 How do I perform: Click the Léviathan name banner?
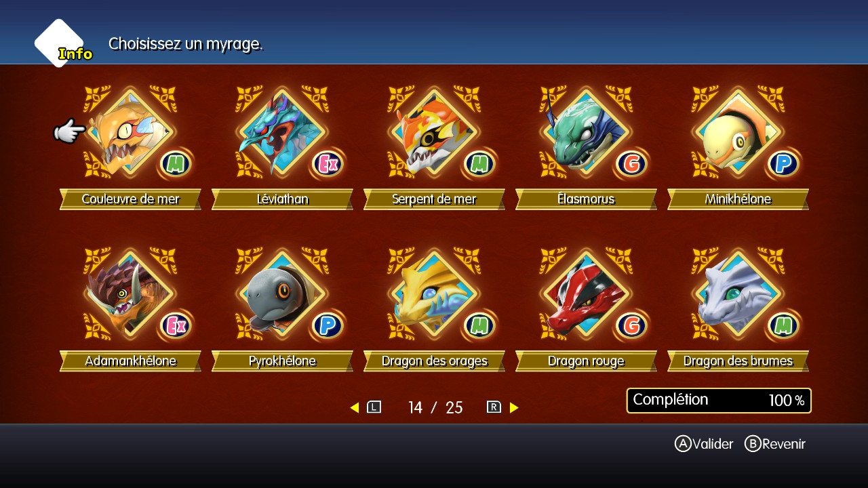pos(282,199)
